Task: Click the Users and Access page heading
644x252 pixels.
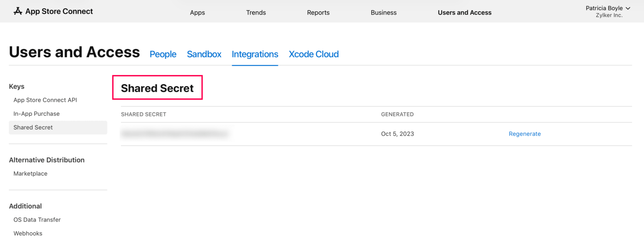Action: point(75,52)
